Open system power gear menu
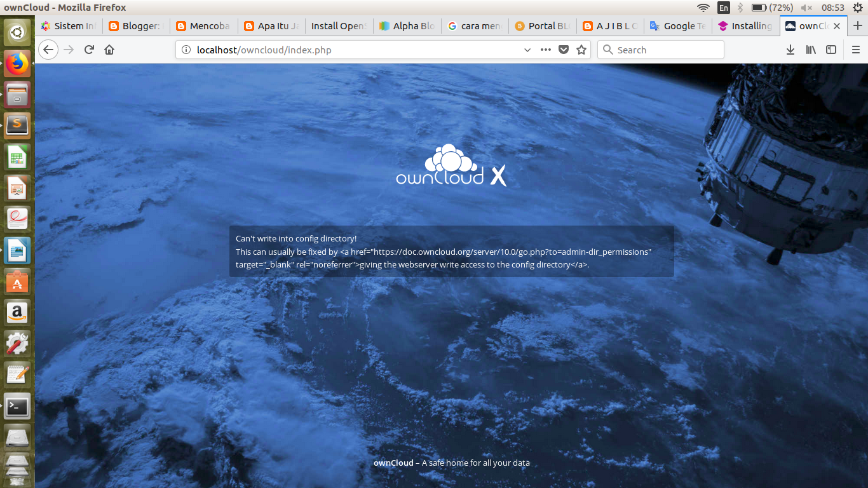The image size is (868, 488). pos(857,8)
